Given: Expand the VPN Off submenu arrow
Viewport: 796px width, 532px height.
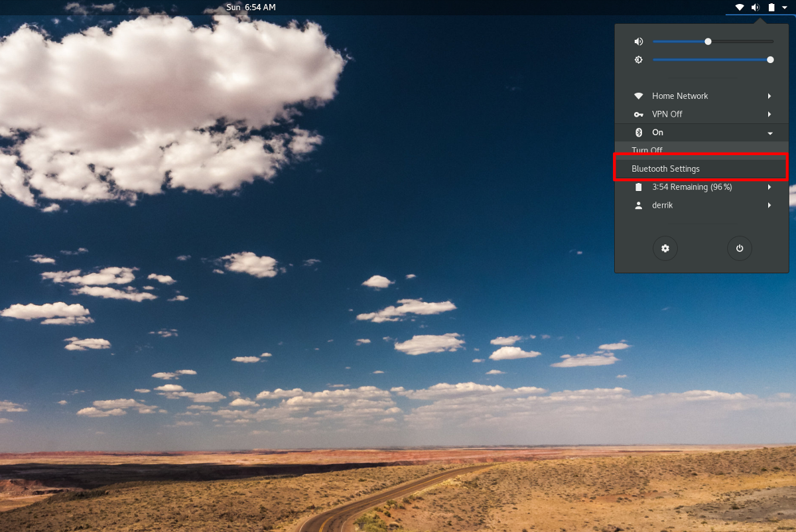Looking at the screenshot, I should (x=770, y=114).
